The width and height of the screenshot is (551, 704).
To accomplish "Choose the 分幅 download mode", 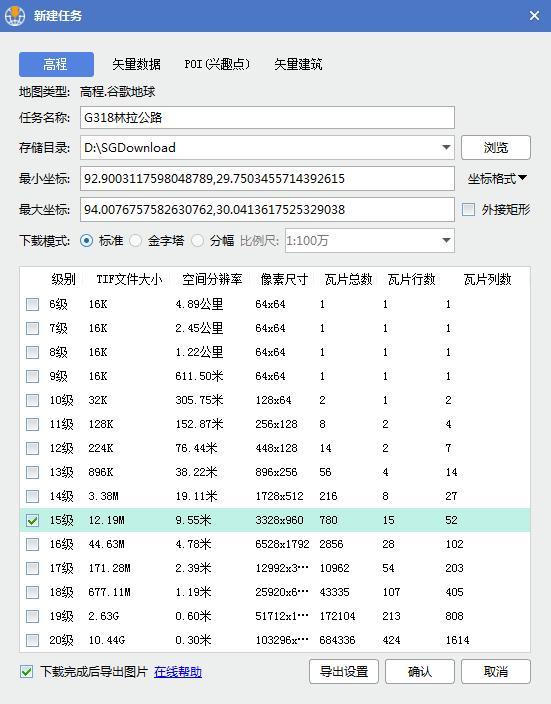I will click(x=198, y=241).
